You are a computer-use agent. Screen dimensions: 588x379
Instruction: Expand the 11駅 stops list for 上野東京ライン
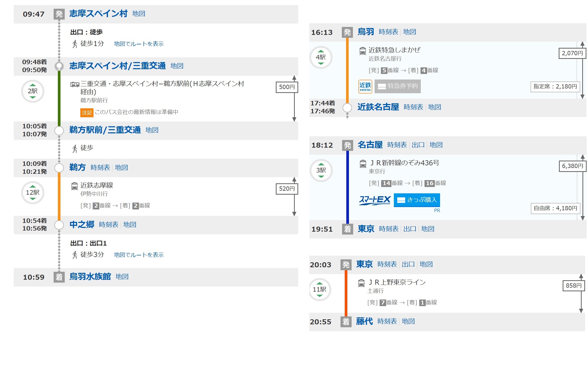[x=320, y=289]
